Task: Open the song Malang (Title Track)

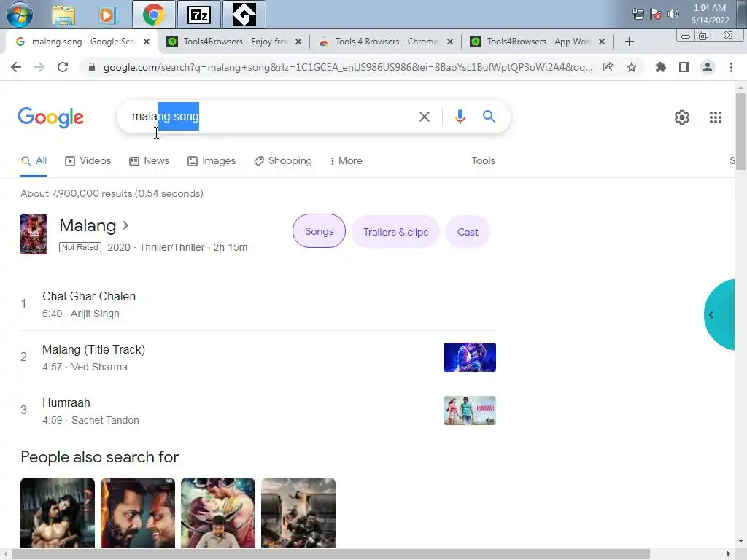Action: pos(94,349)
